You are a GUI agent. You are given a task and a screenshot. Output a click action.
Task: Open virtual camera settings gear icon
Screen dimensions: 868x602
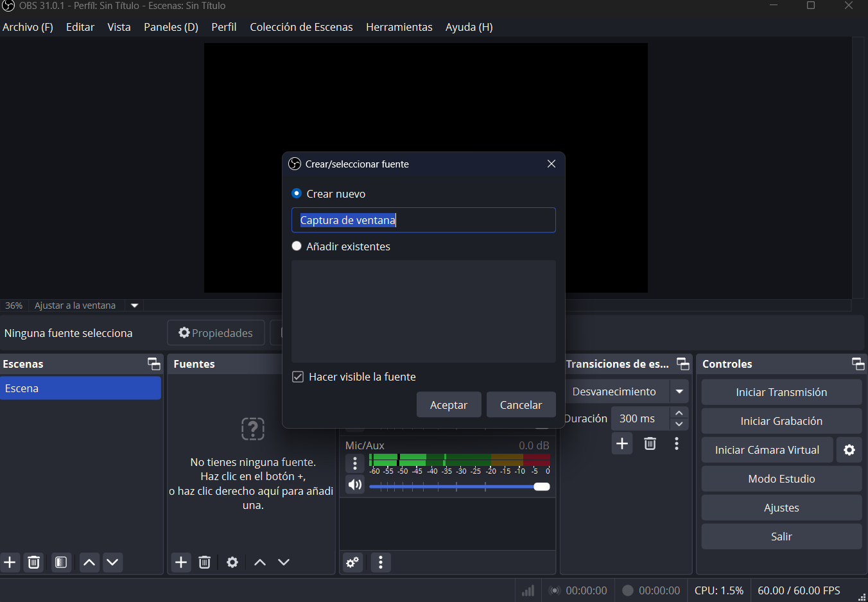(849, 450)
